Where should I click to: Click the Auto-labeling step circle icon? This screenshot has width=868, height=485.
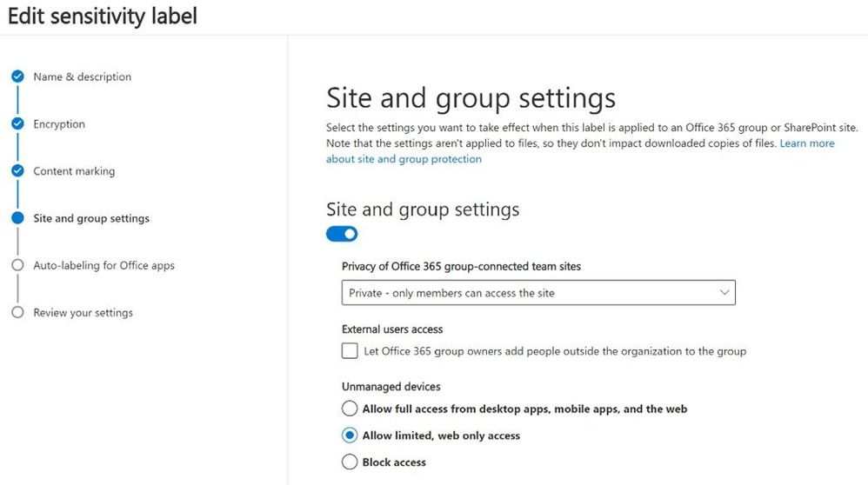point(17,265)
